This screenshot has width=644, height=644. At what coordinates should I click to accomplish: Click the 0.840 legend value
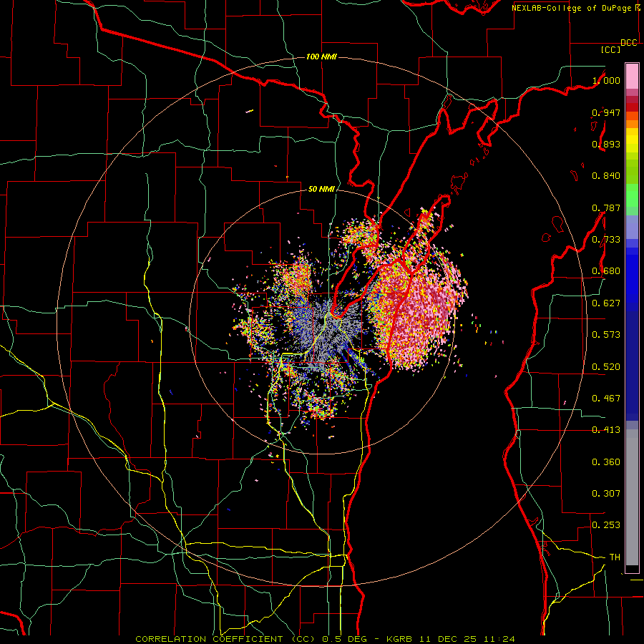(606, 175)
